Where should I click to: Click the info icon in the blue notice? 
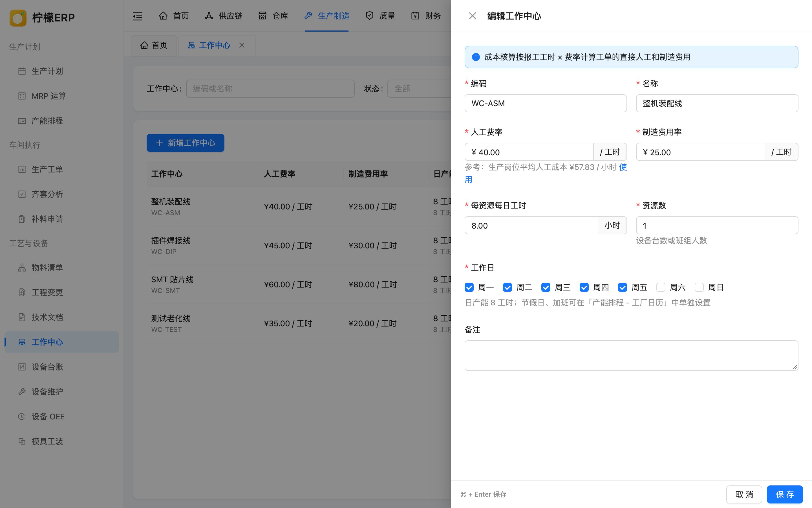(475, 57)
